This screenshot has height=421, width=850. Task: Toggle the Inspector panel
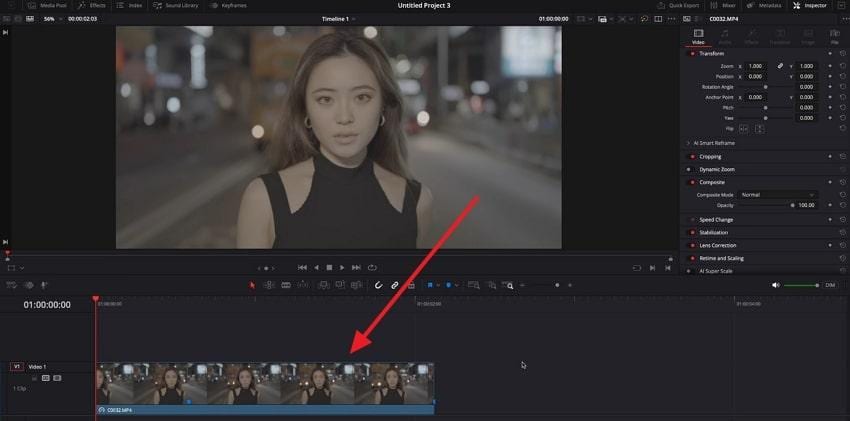(x=810, y=5)
